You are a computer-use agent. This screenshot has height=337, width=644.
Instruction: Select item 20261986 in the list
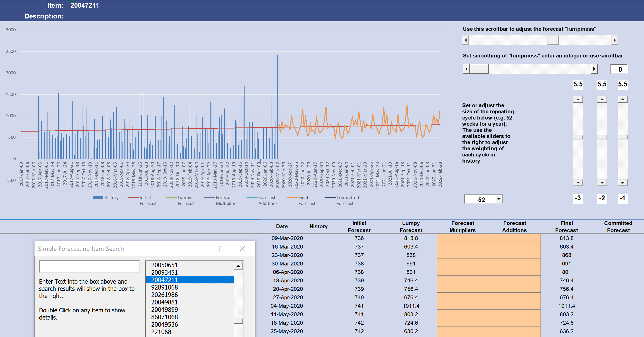click(164, 295)
